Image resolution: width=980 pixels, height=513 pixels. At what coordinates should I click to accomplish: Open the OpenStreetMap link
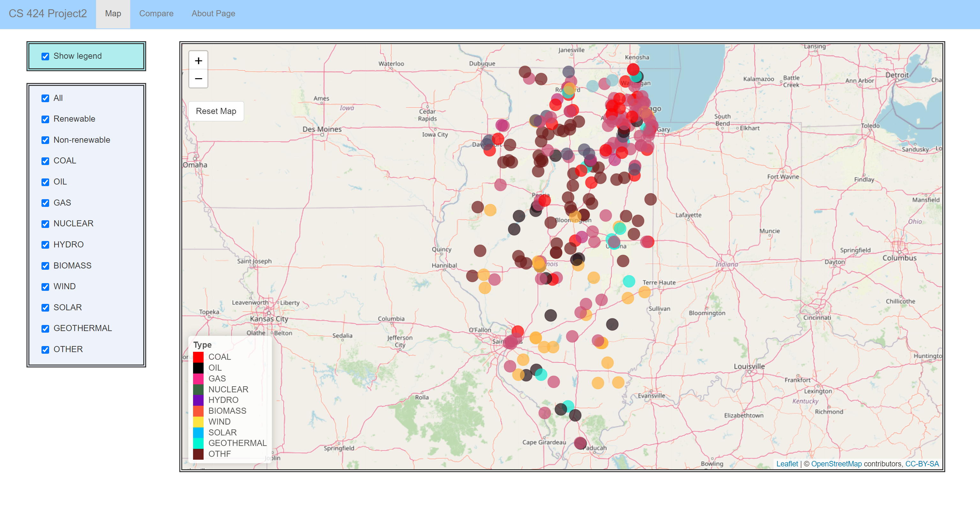[836, 464]
